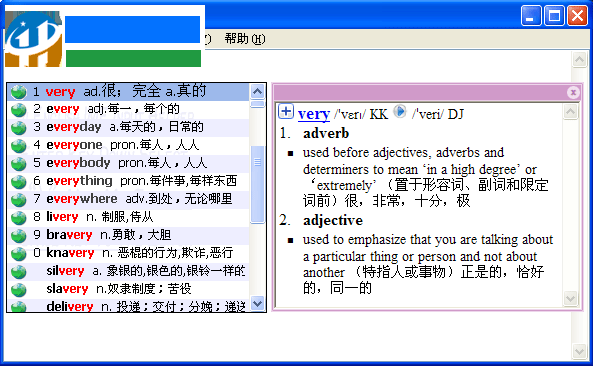Viewport: 593px width, 366px height.
Task: Click the word list scrollbar up arrow
Action: pos(257,92)
